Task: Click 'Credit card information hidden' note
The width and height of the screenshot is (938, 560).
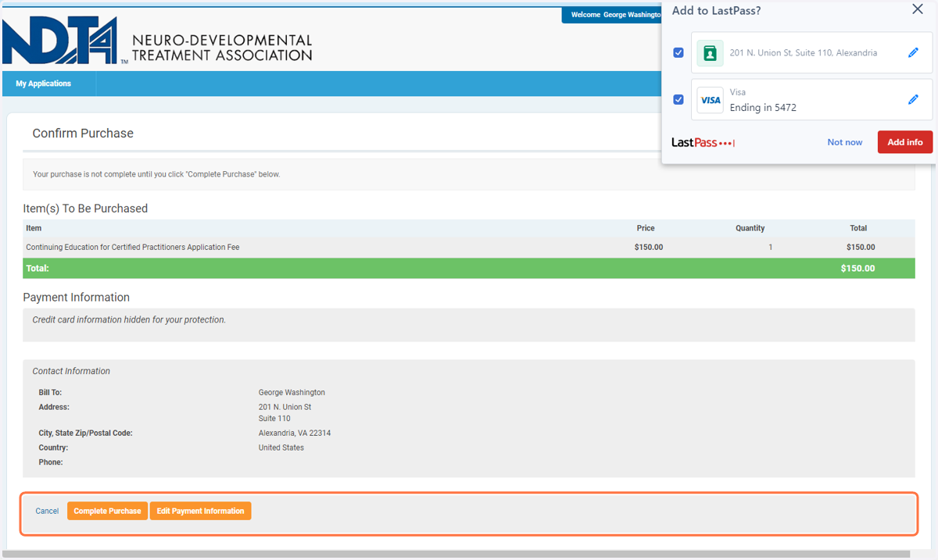Action: tap(129, 319)
